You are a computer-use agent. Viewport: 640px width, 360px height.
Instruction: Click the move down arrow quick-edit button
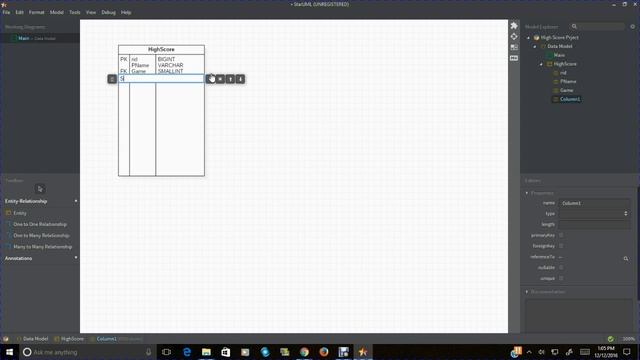pyautogui.click(x=240, y=79)
